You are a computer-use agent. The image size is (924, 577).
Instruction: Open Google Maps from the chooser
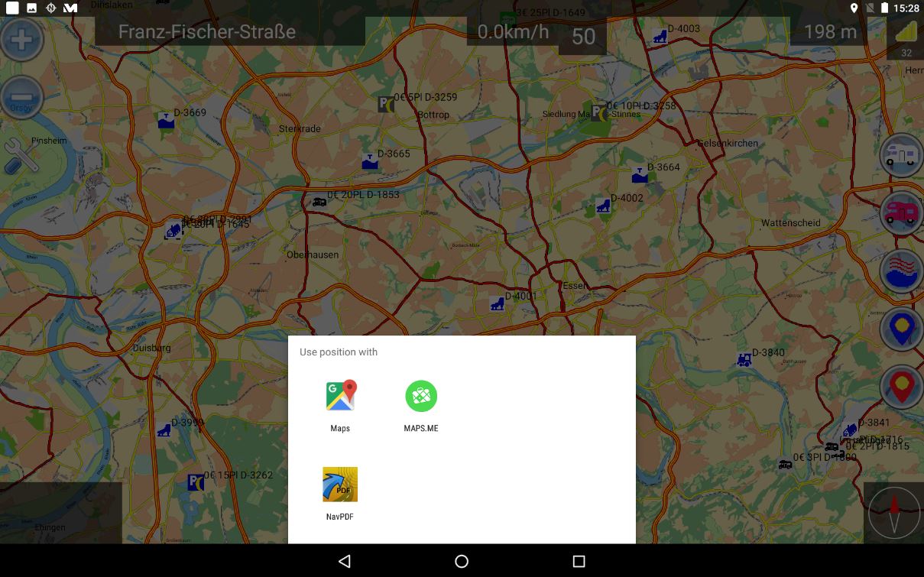340,396
